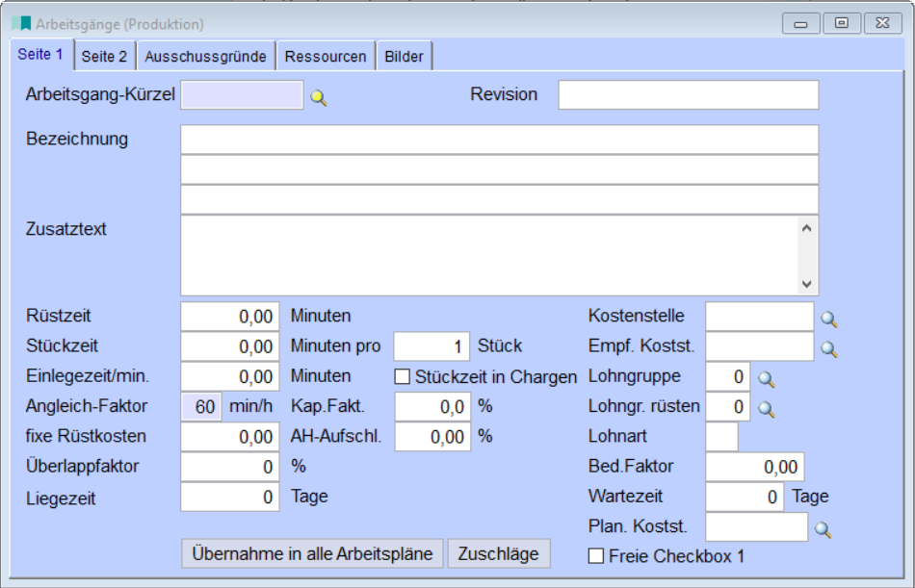The height and width of the screenshot is (588, 915).
Task: View the Ressourcen tab
Action: (x=324, y=56)
